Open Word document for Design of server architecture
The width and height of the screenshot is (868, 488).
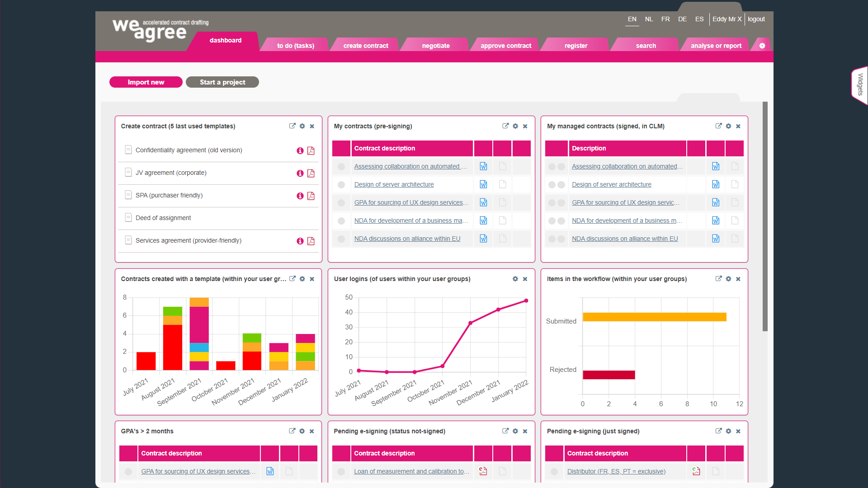click(483, 184)
